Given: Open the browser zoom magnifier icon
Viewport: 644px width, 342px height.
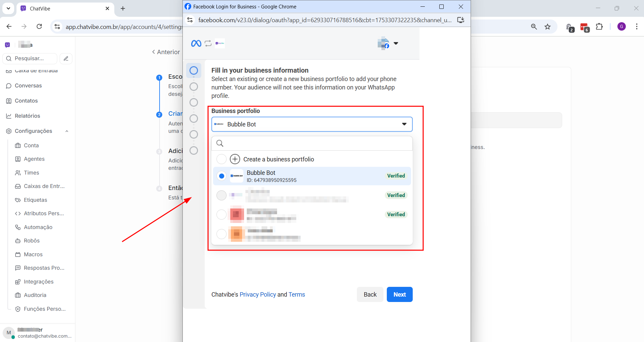Looking at the screenshot, I should pos(534,27).
